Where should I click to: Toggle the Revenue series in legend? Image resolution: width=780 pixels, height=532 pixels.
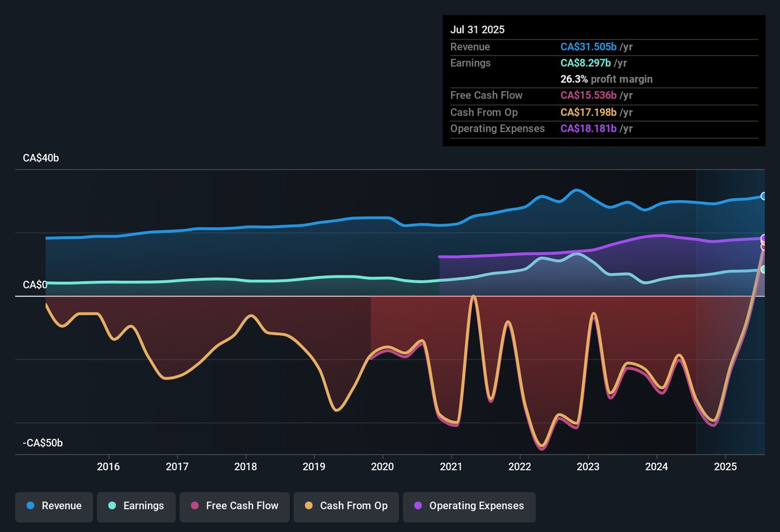[54, 506]
